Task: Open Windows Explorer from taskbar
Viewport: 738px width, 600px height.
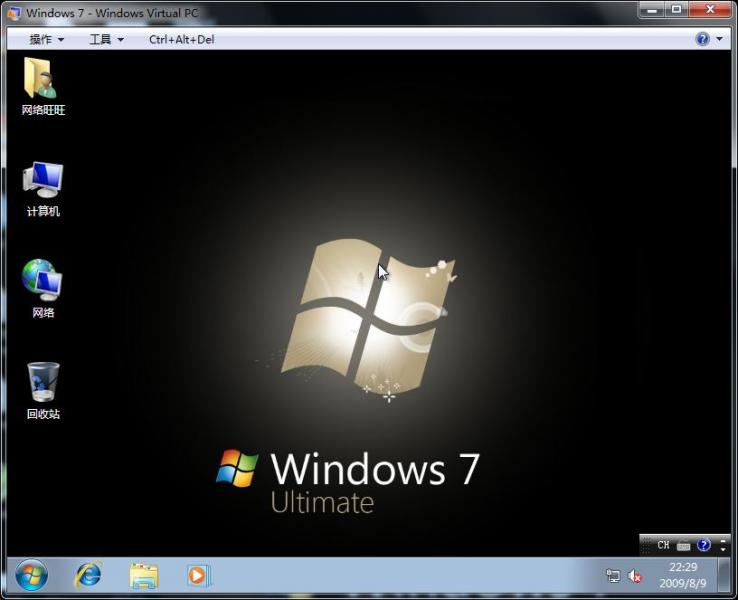Action: click(x=144, y=576)
